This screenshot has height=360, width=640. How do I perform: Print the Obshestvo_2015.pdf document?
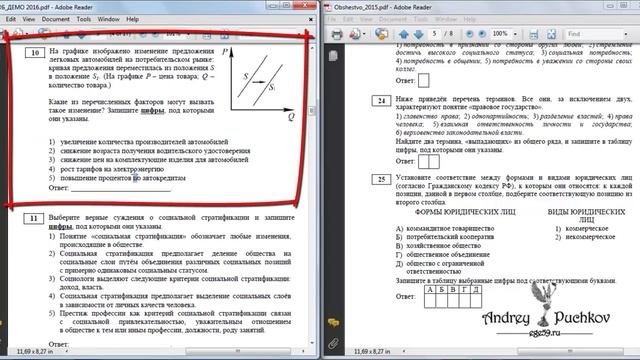[x=337, y=34]
